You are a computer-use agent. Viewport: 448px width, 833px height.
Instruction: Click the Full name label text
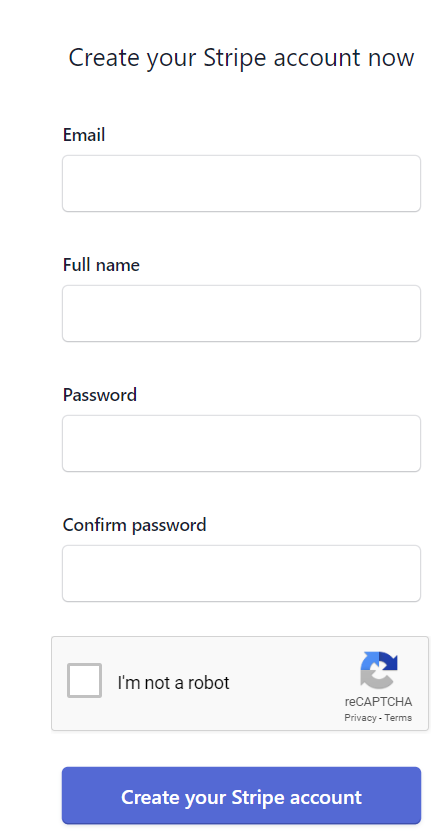(x=101, y=265)
